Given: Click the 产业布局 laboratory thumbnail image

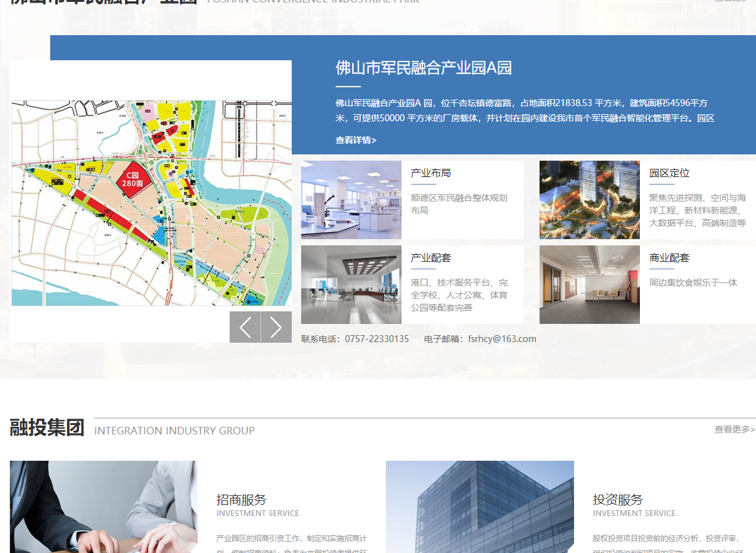Looking at the screenshot, I should tap(351, 200).
